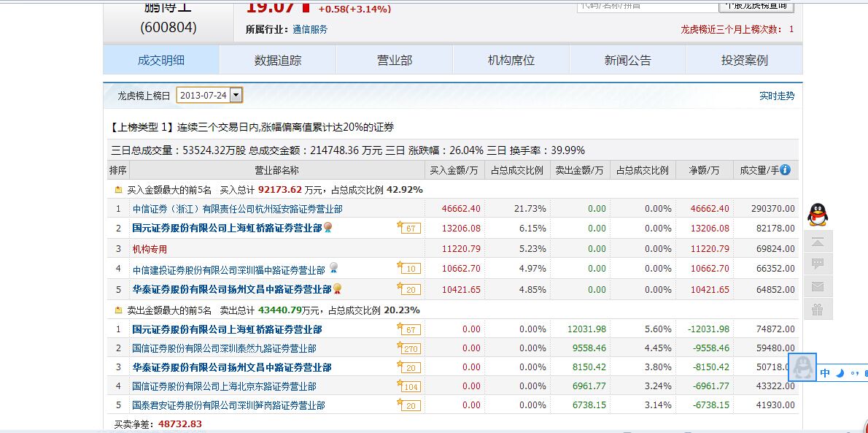Open the comment bubble sidebar icon

coord(818,264)
